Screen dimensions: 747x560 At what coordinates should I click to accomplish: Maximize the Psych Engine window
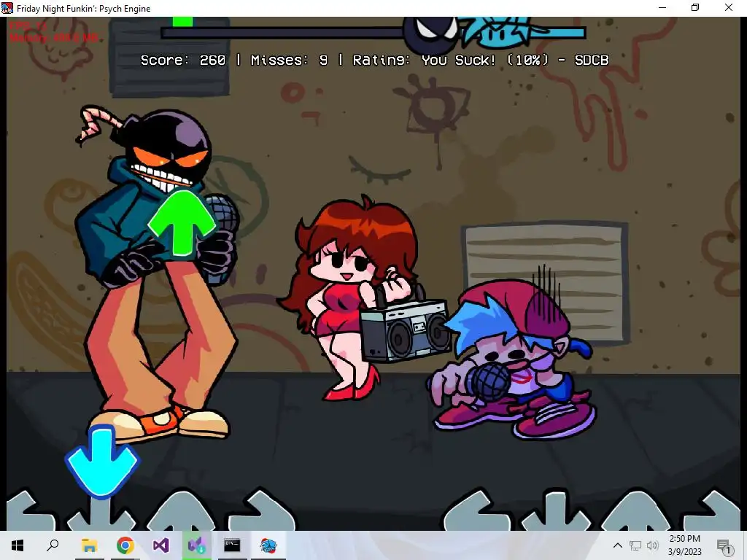(x=695, y=7)
